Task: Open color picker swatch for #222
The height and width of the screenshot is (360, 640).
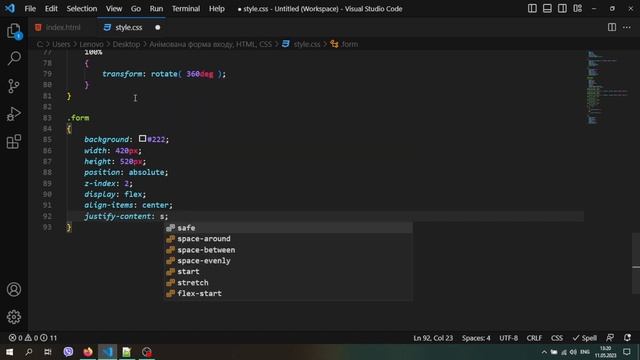Action: (x=142, y=139)
